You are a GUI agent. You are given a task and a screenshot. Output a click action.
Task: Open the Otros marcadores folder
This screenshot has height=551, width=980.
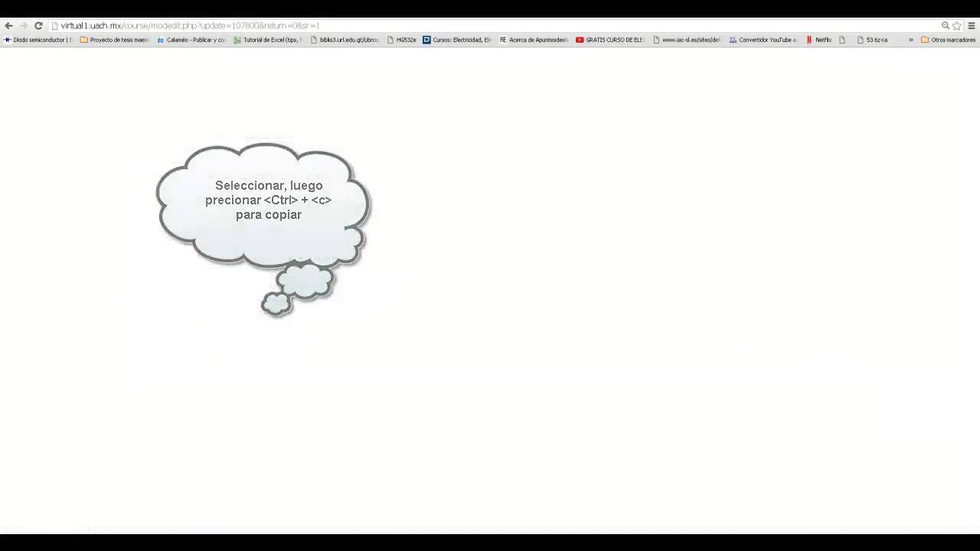click(x=948, y=40)
